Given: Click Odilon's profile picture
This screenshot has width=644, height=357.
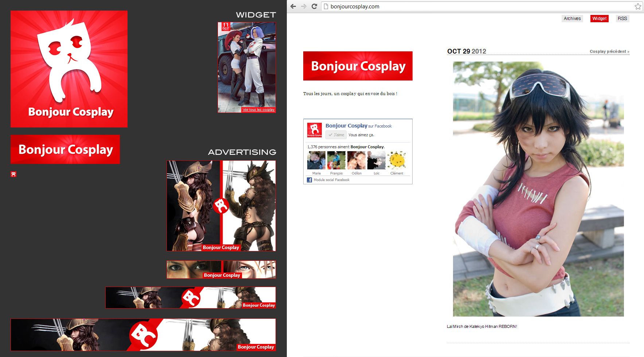Looking at the screenshot, I should 356,160.
